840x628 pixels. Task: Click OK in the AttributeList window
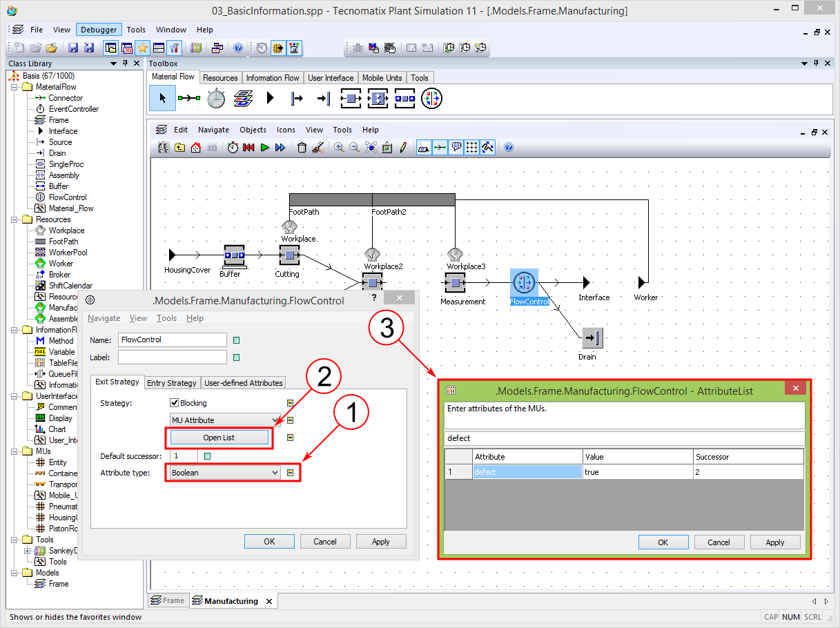pos(663,542)
